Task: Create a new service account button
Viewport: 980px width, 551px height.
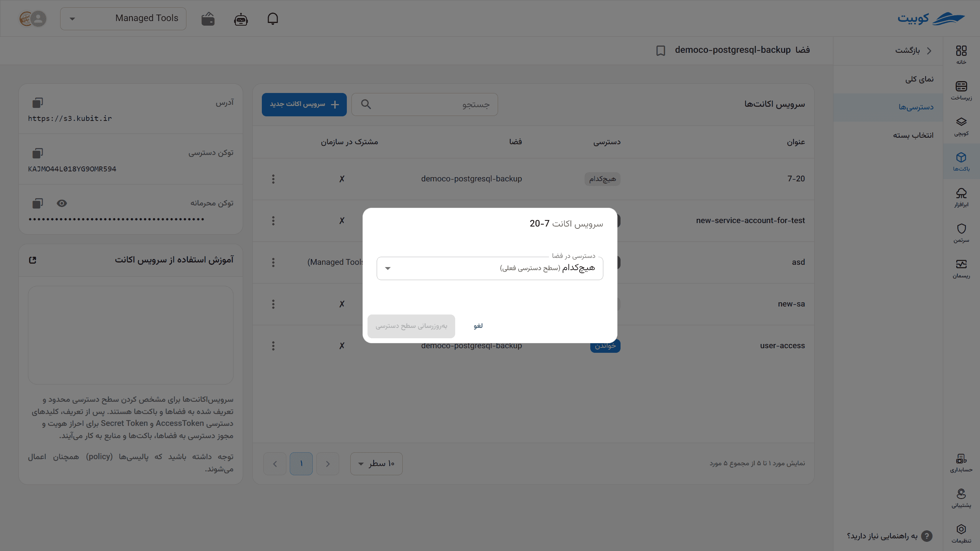Action: point(304,104)
